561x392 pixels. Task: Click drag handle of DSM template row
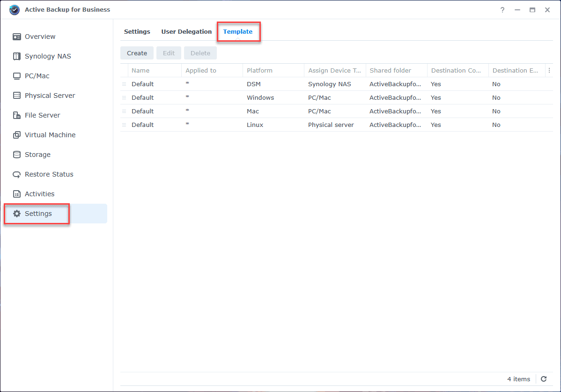124,84
